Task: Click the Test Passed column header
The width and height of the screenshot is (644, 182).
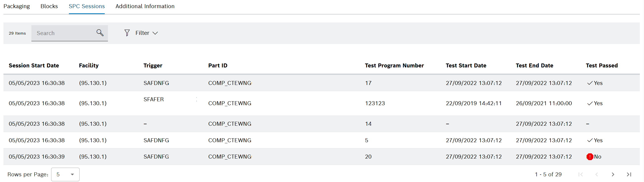Action: [602, 65]
